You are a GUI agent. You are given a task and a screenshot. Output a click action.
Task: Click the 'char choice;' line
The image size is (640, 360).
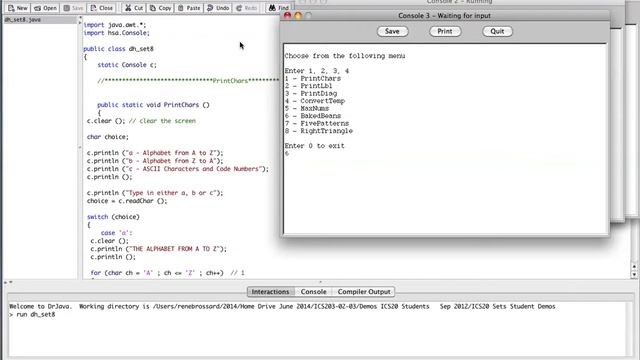tap(107, 137)
